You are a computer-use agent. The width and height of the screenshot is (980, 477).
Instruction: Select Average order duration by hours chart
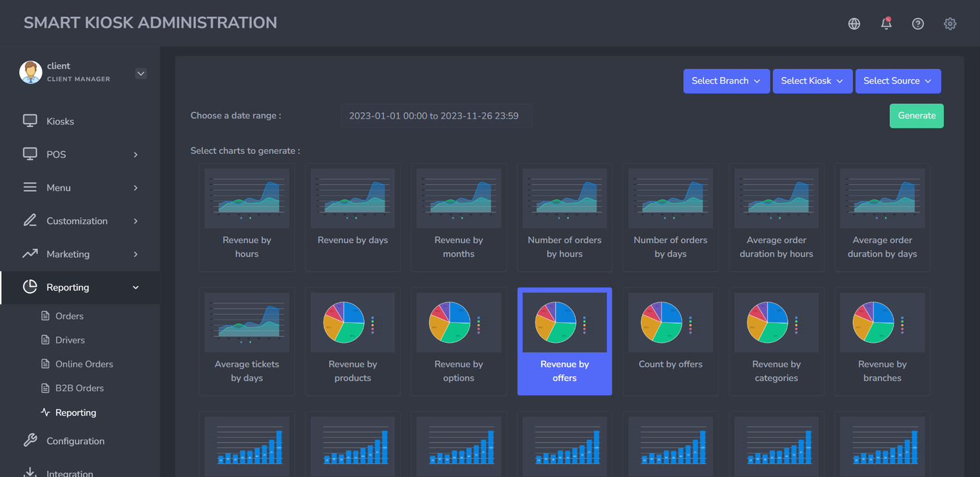click(x=776, y=217)
